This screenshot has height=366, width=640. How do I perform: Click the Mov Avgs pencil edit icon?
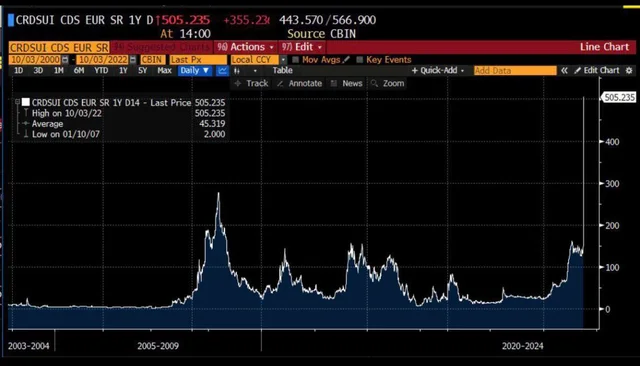tap(346, 60)
